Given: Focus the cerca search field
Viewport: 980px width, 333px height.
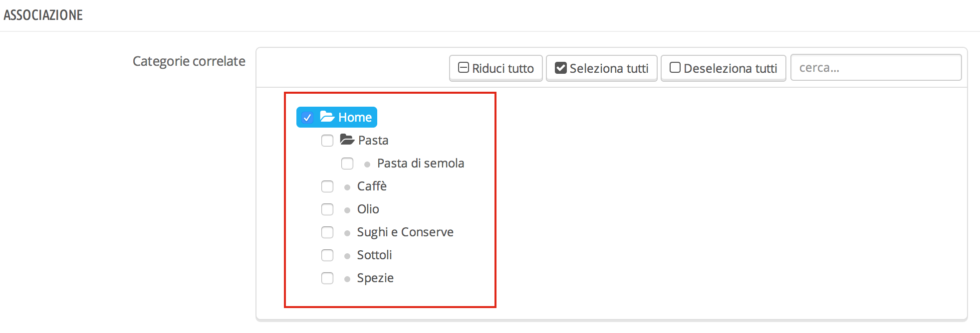Looking at the screenshot, I should point(876,68).
